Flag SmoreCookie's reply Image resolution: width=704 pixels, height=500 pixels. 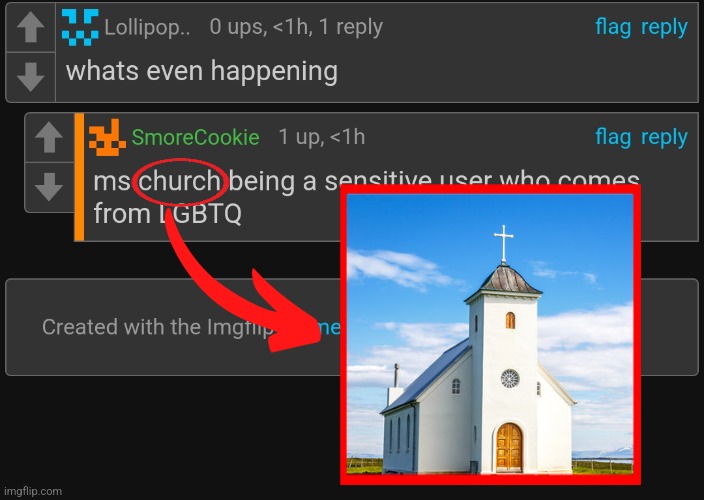[x=613, y=137]
